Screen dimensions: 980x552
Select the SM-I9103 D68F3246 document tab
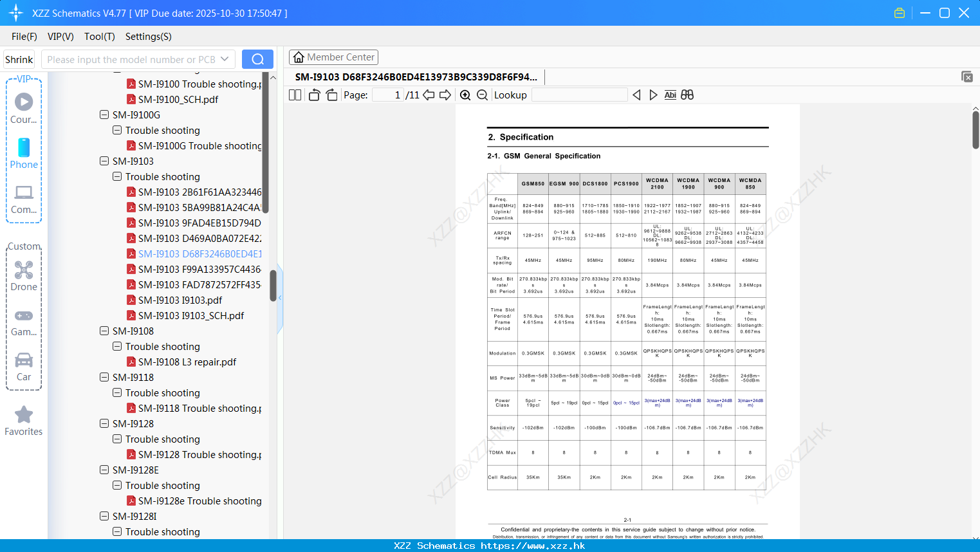coord(416,77)
